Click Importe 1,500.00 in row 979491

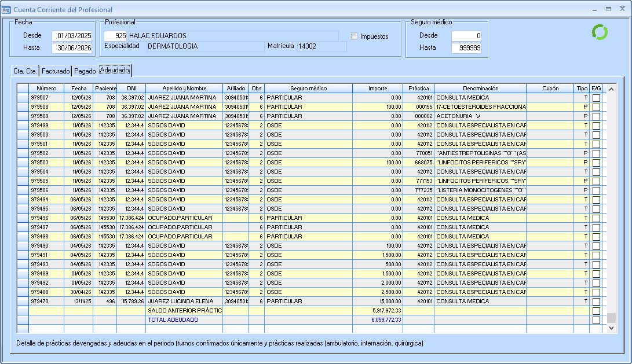pos(378,255)
